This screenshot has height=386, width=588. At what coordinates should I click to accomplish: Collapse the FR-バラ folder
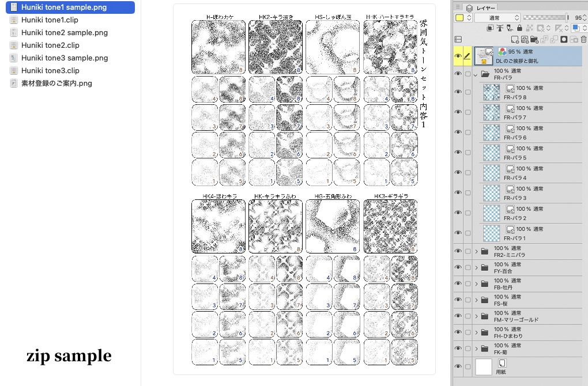pyautogui.click(x=476, y=74)
